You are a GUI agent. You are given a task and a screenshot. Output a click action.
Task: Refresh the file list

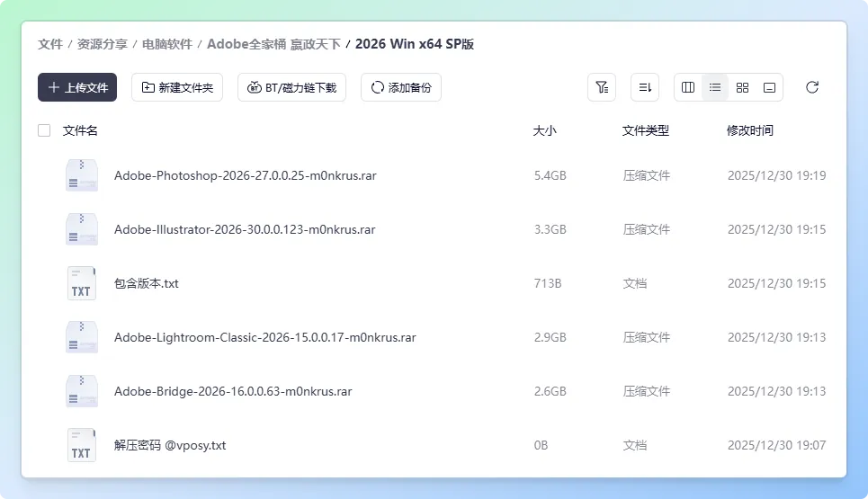click(812, 87)
